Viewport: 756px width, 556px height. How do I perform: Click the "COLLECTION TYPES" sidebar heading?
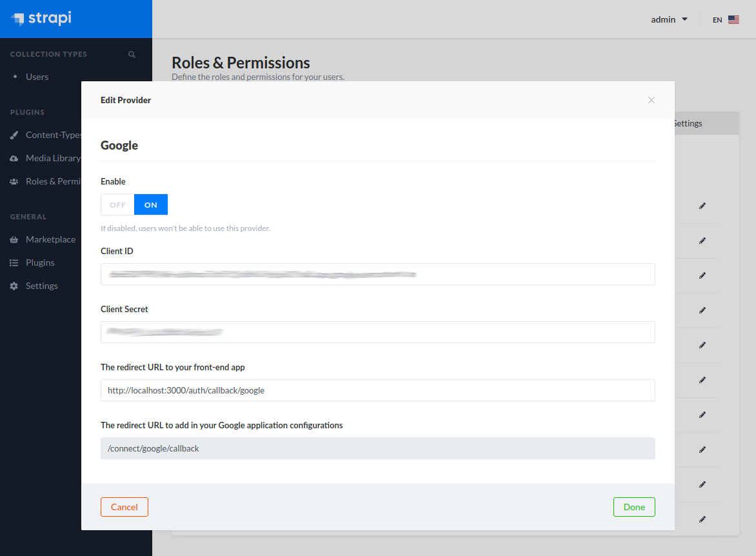tap(48, 54)
